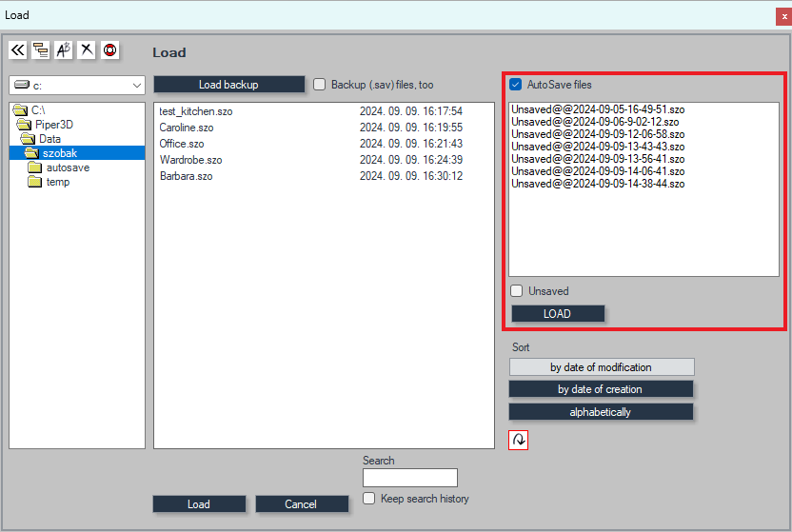Click the date 2024. 09. 09. 16:17:54
792x532 pixels.
tap(411, 111)
